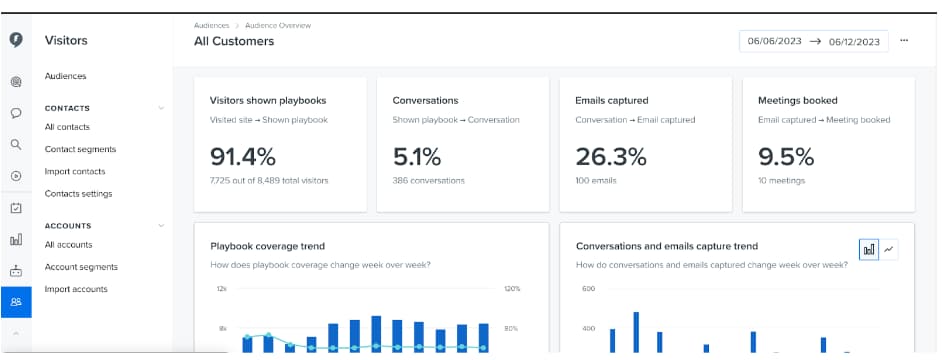Click the Conversations card title
This screenshot has width=946, height=360.
425,101
